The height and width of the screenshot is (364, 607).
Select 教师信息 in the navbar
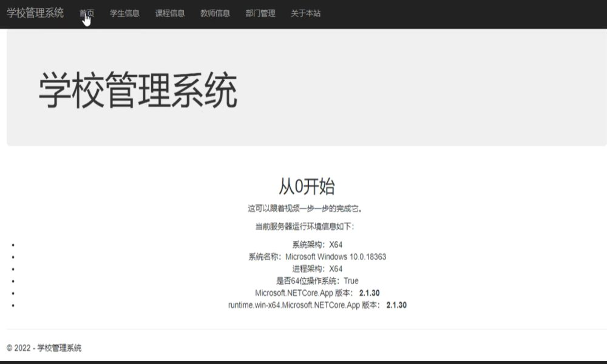coord(215,13)
